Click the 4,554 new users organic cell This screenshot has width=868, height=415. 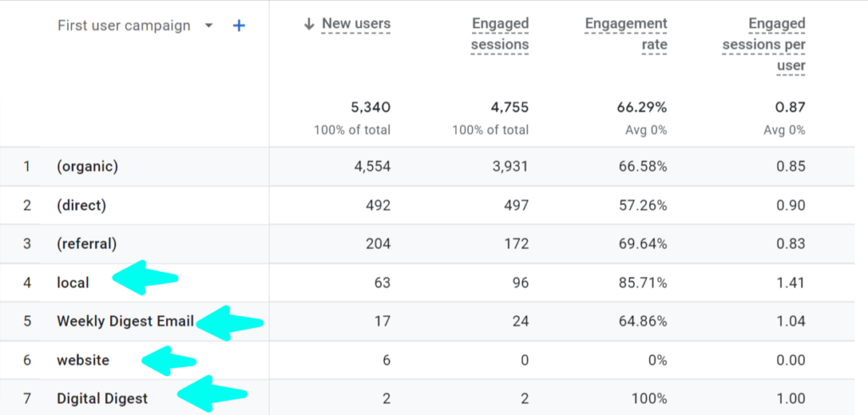[x=372, y=167]
